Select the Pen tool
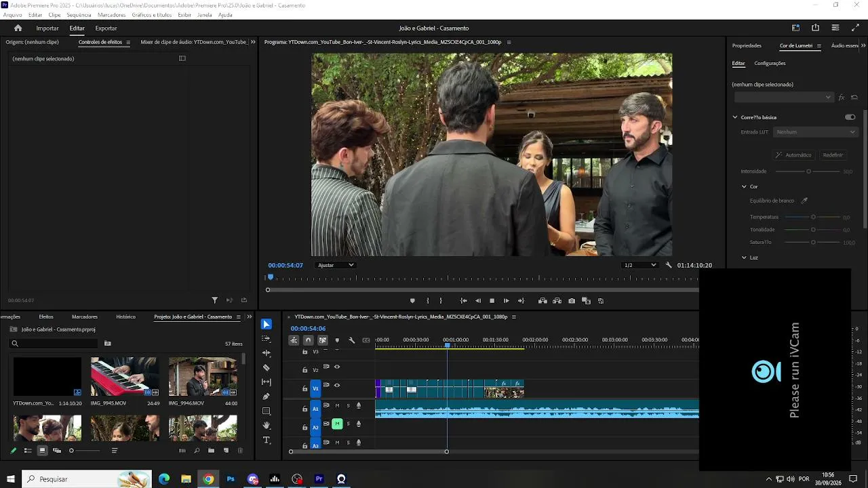The width and height of the screenshot is (868, 488). pyautogui.click(x=266, y=396)
